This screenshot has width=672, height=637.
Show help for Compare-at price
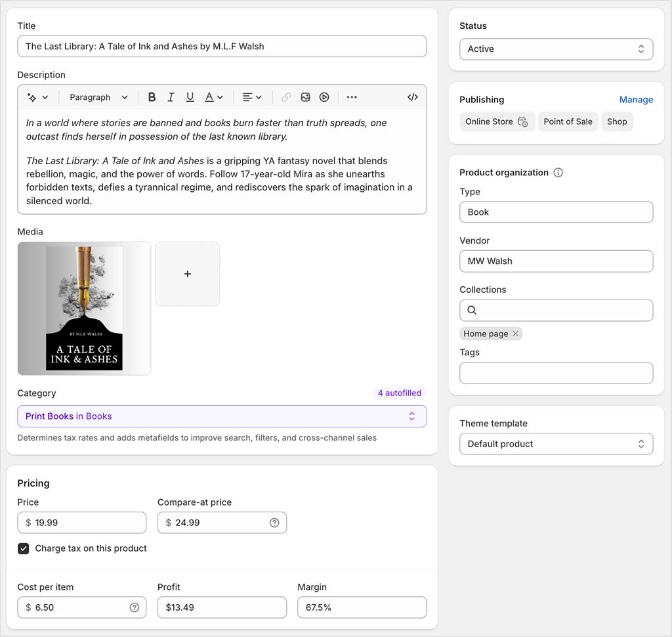coord(274,523)
